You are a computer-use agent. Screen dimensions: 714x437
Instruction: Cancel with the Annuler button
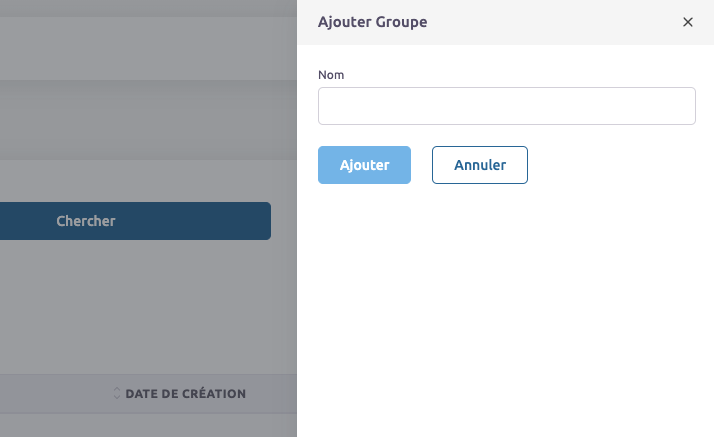click(479, 165)
